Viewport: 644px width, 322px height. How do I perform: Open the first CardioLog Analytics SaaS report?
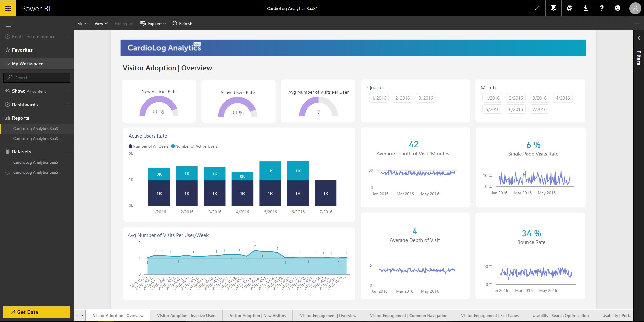[x=37, y=129]
